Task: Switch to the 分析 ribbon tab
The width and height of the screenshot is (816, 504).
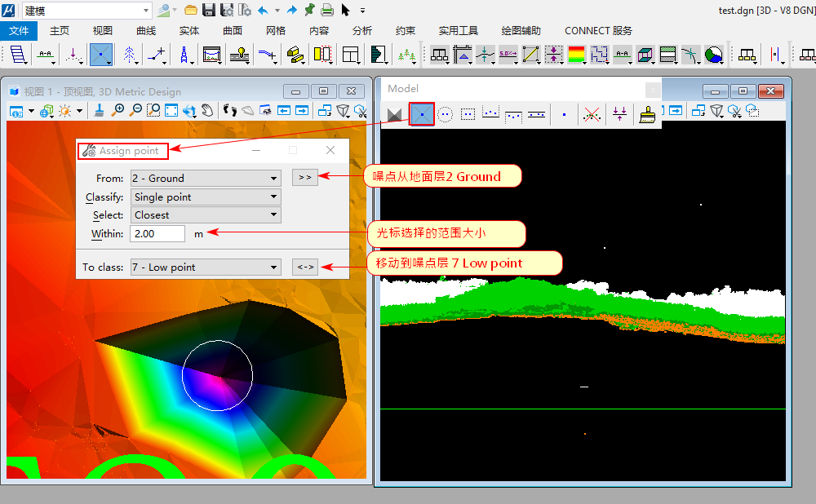Action: click(x=362, y=31)
